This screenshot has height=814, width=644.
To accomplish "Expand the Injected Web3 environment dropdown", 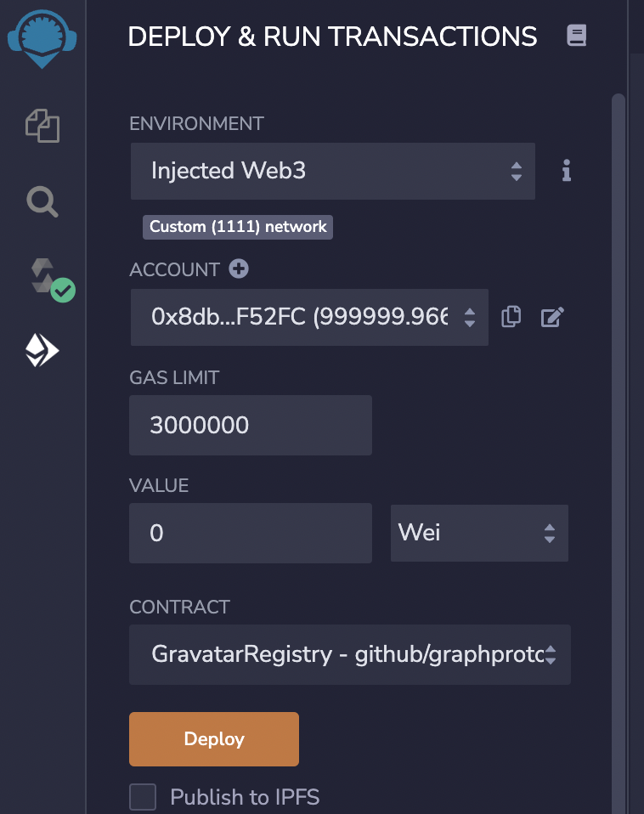I will click(x=333, y=172).
